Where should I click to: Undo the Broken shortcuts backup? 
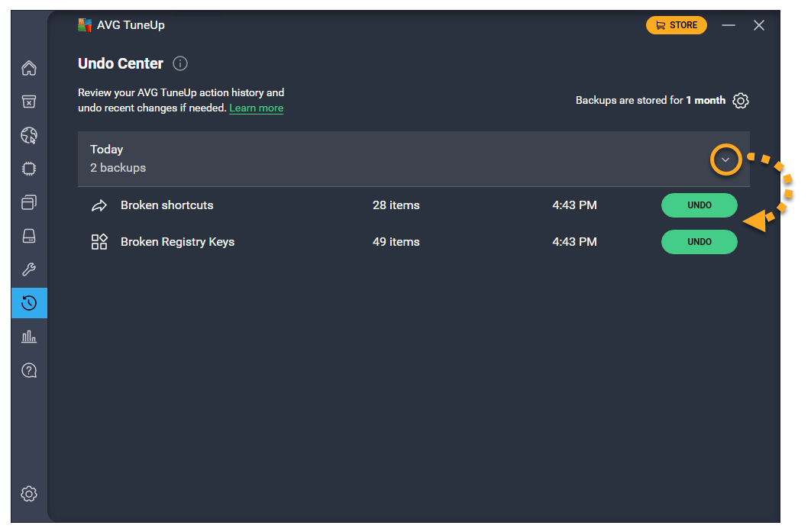click(699, 205)
